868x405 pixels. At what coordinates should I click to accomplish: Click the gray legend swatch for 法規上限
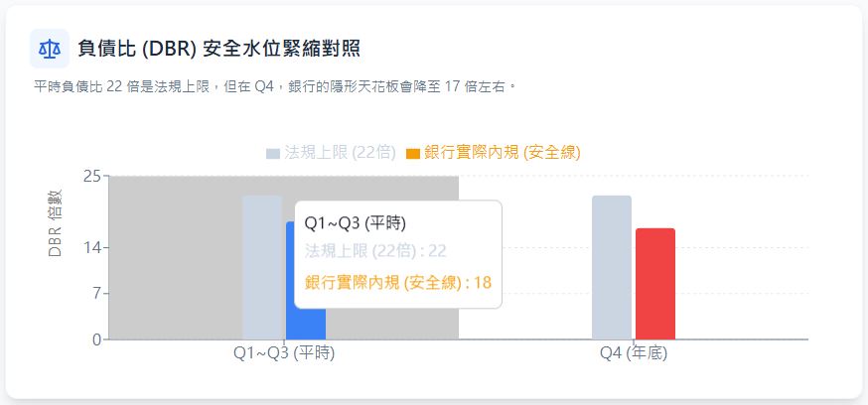tap(273, 154)
